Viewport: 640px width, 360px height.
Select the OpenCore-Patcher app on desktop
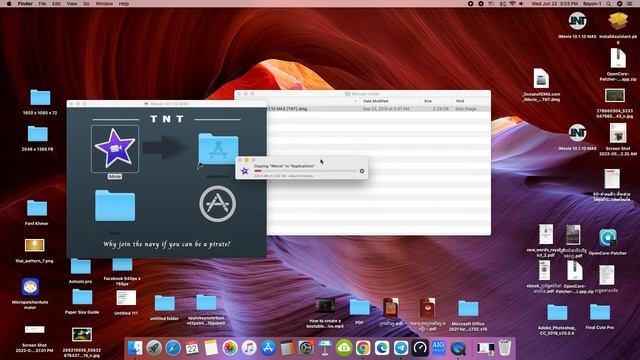click(x=608, y=238)
